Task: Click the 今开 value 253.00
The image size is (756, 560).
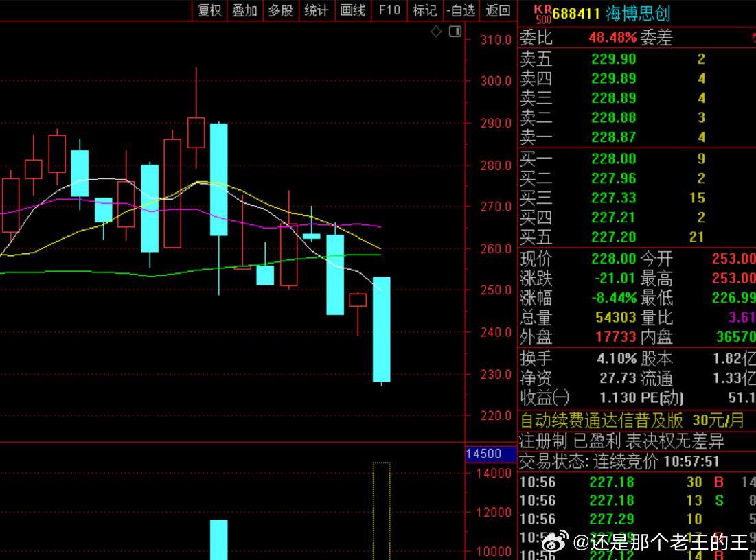Action: pyautogui.click(x=733, y=258)
